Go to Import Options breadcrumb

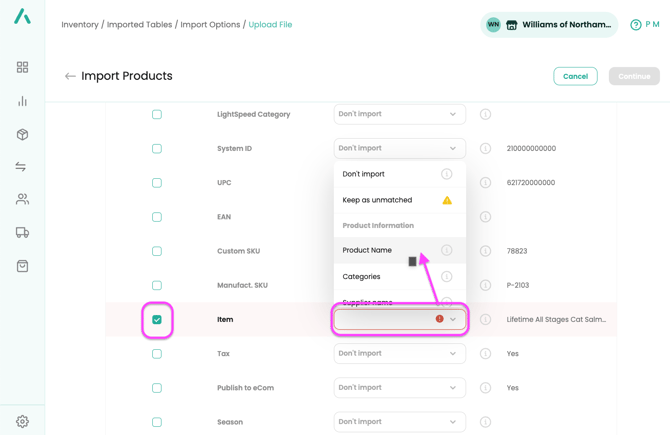tap(210, 25)
